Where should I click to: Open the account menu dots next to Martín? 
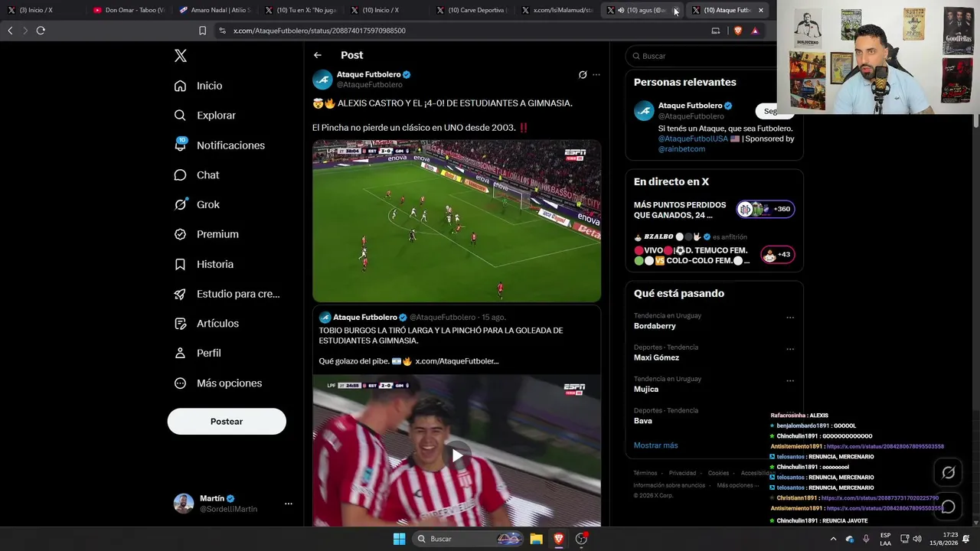pyautogui.click(x=289, y=504)
